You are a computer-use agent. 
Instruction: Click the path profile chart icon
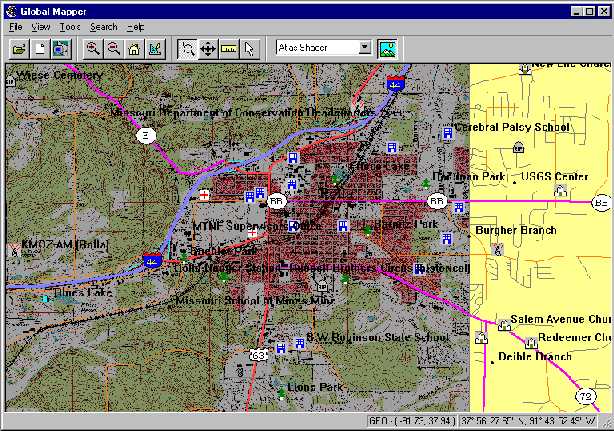coord(155,49)
